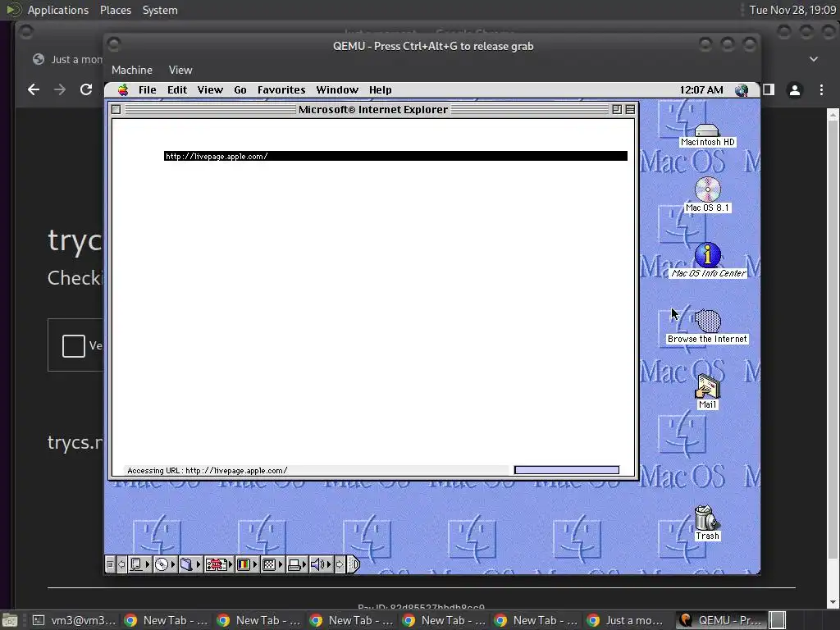Toggle the Chrome side panel icon

(x=769, y=90)
